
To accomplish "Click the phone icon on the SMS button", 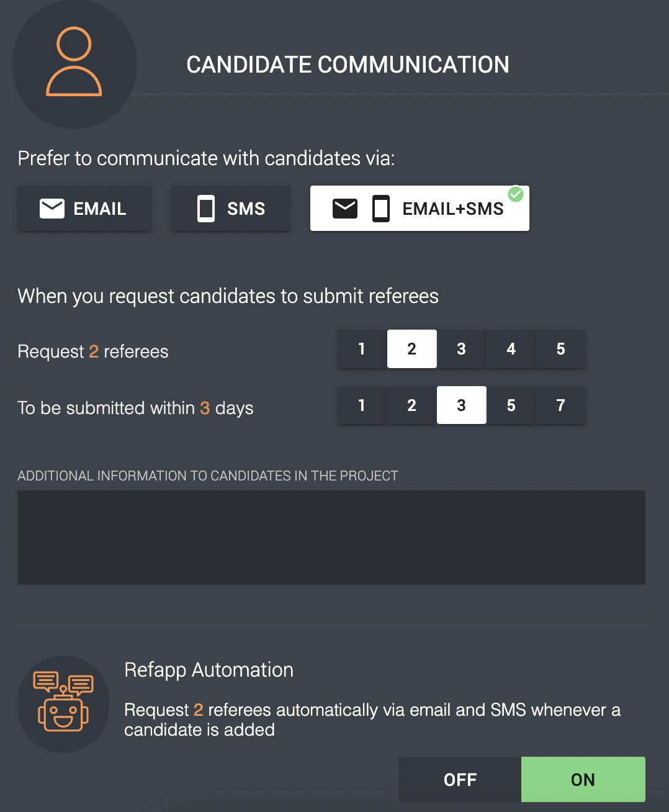I will pyautogui.click(x=206, y=209).
